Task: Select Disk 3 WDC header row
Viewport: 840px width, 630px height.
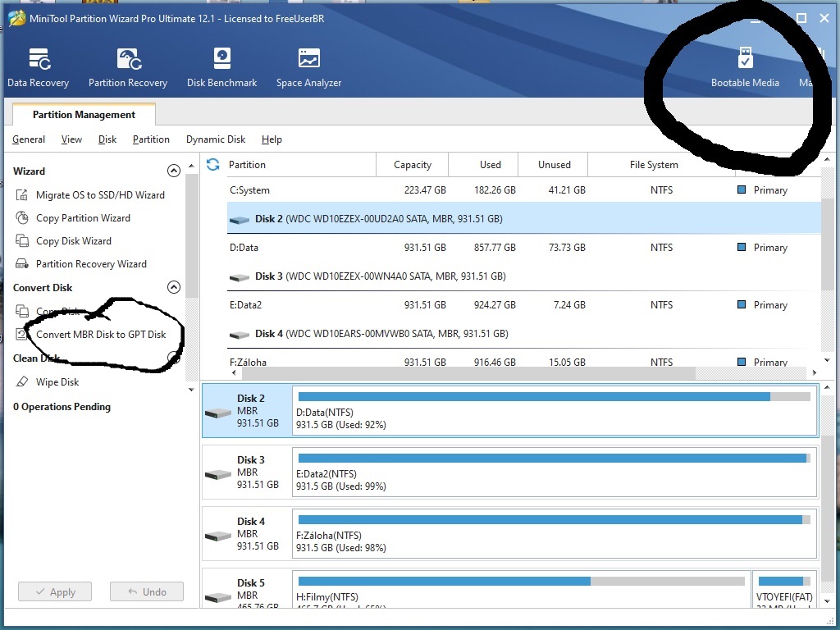Action: click(523, 276)
